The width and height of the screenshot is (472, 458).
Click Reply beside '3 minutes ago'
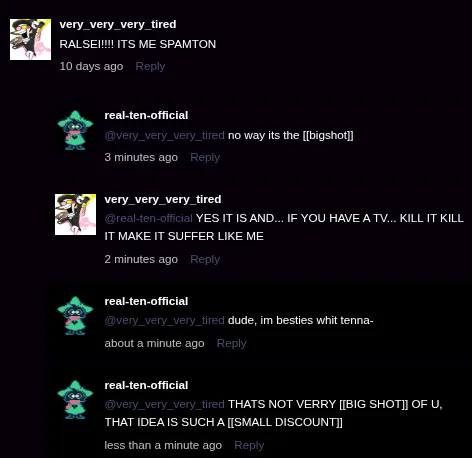click(205, 157)
